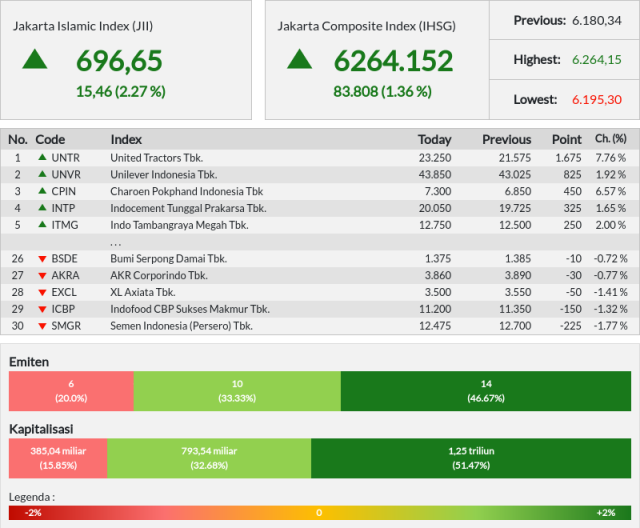Screen dimensions: 640x528
Task: Click Charoen Pokphand Indonesia Tbk name
Action: [187, 191]
